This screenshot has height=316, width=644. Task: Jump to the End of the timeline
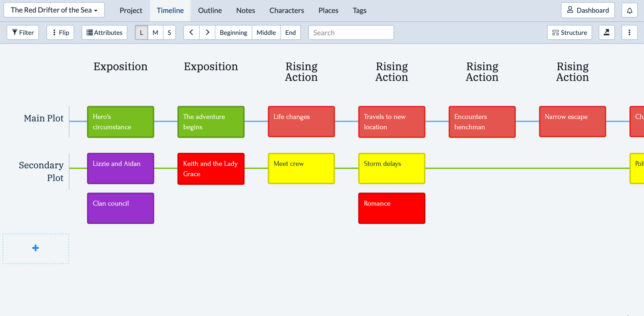[290, 32]
